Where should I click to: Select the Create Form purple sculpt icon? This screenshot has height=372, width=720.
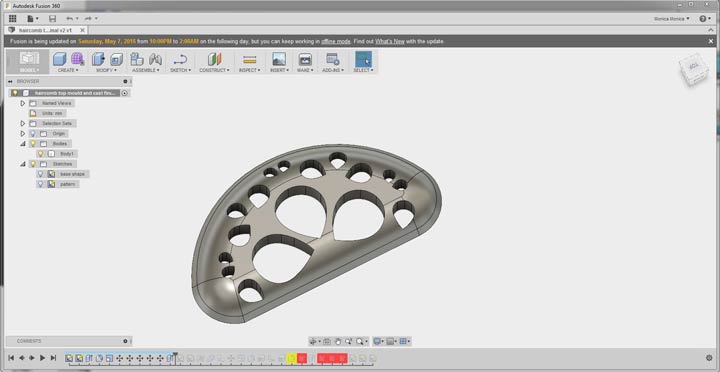[x=78, y=59]
